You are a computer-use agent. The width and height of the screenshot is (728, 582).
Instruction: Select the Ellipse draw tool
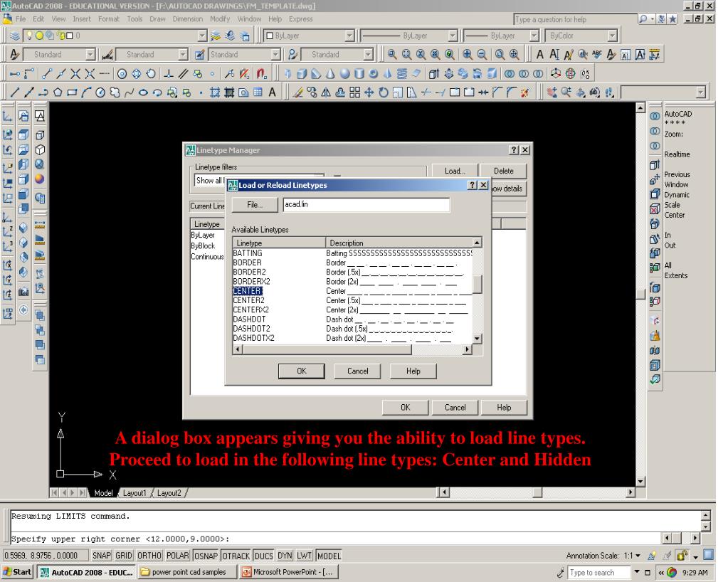[143, 92]
